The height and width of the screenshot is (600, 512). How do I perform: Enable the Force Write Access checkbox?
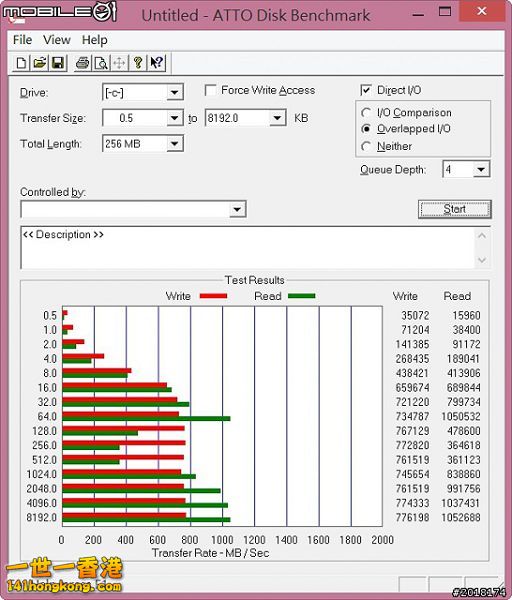click(210, 90)
